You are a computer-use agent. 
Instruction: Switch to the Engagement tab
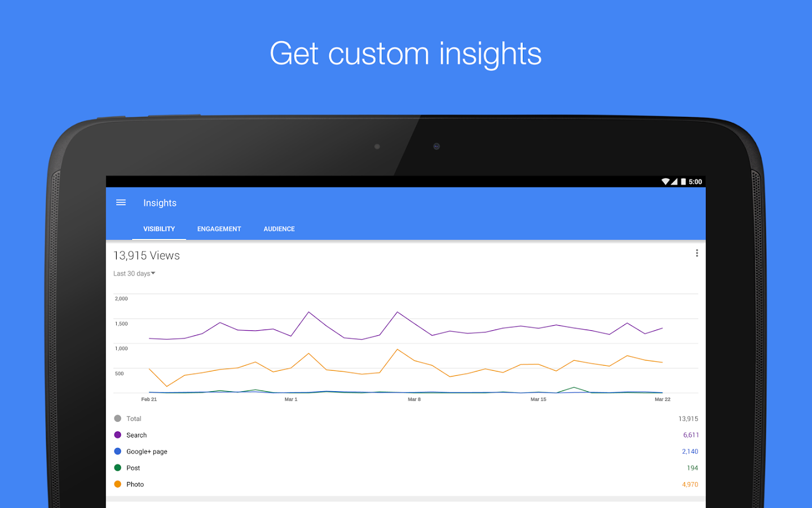pos(219,229)
